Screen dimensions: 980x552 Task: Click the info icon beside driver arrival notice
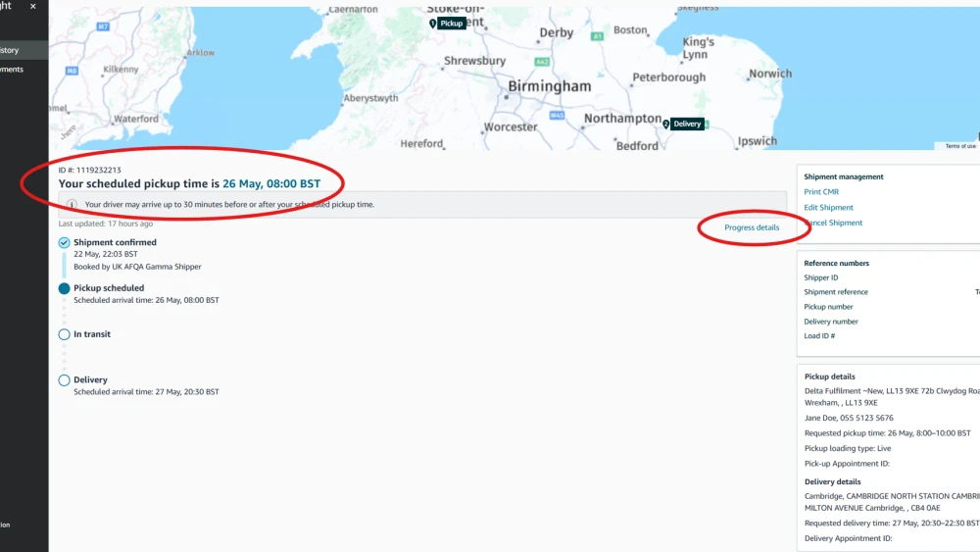pos(72,204)
